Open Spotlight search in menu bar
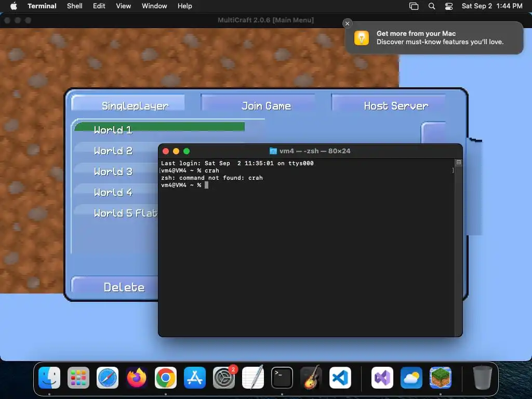Viewport: 532px width, 399px height. click(432, 6)
